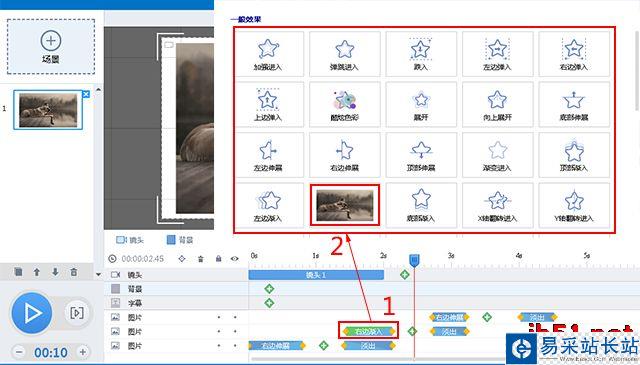The height and width of the screenshot is (365, 640).
Task: Select the 左边伸展 clip on the timeline
Action: click(x=276, y=346)
